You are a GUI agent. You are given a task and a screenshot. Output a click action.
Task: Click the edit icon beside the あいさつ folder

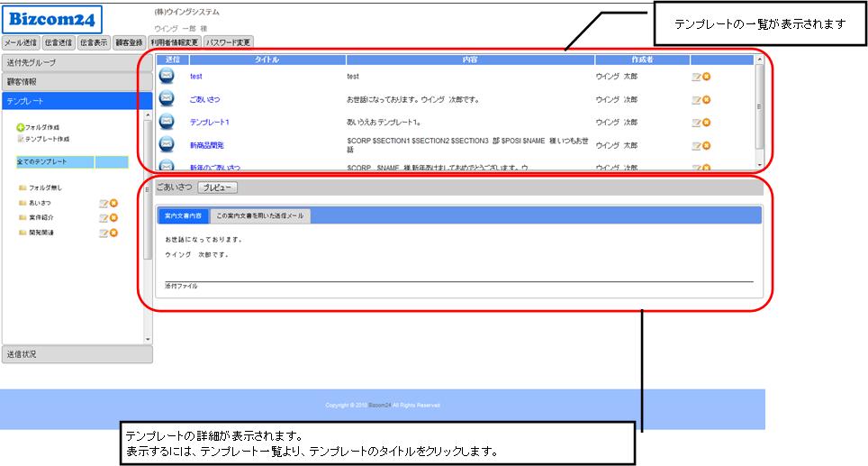(x=104, y=204)
